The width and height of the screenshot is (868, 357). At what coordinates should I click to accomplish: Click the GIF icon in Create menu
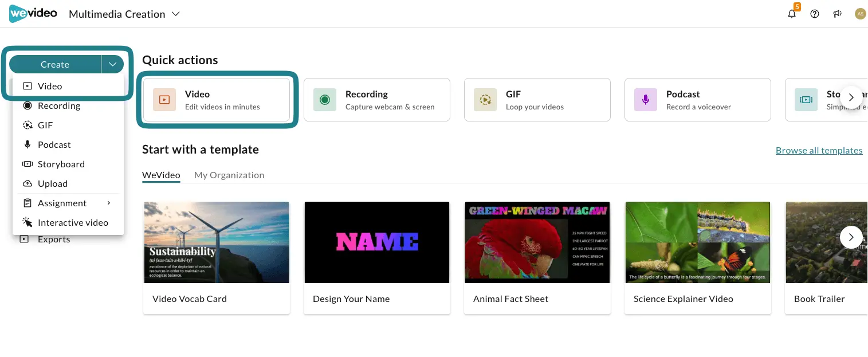27,125
